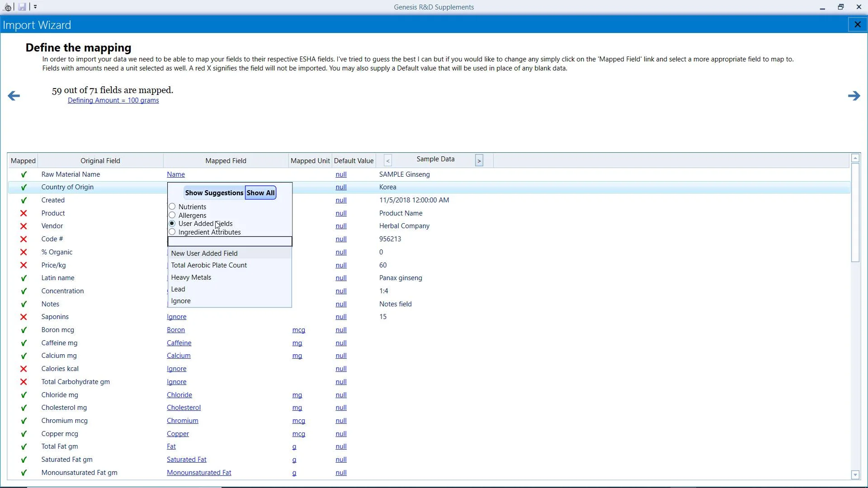The width and height of the screenshot is (868, 488).
Task: Click the Mapped Field column header
Action: pos(226,161)
